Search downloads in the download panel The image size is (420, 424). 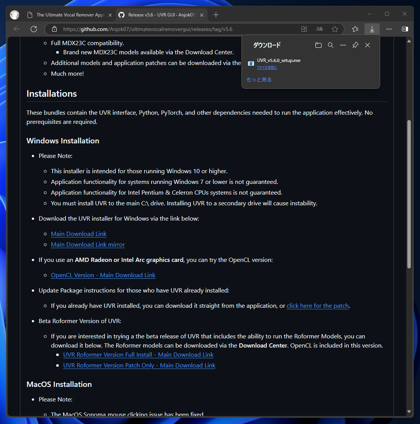[x=330, y=45]
